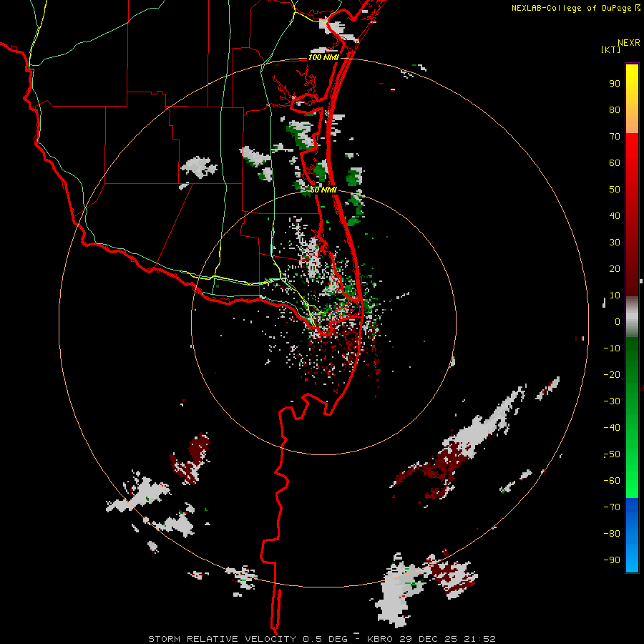This screenshot has height=644, width=644.
Task: Click the 0 value on velocity scale
Action: click(x=618, y=321)
